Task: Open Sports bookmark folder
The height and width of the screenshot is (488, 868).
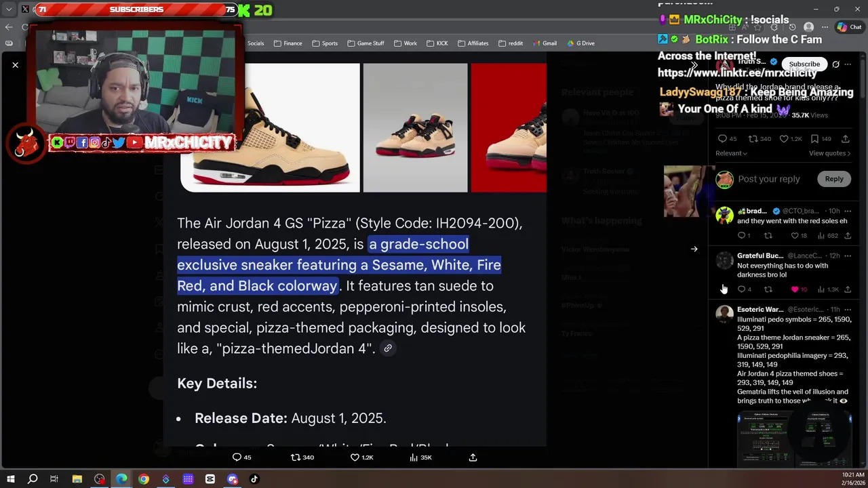Action: pos(325,43)
